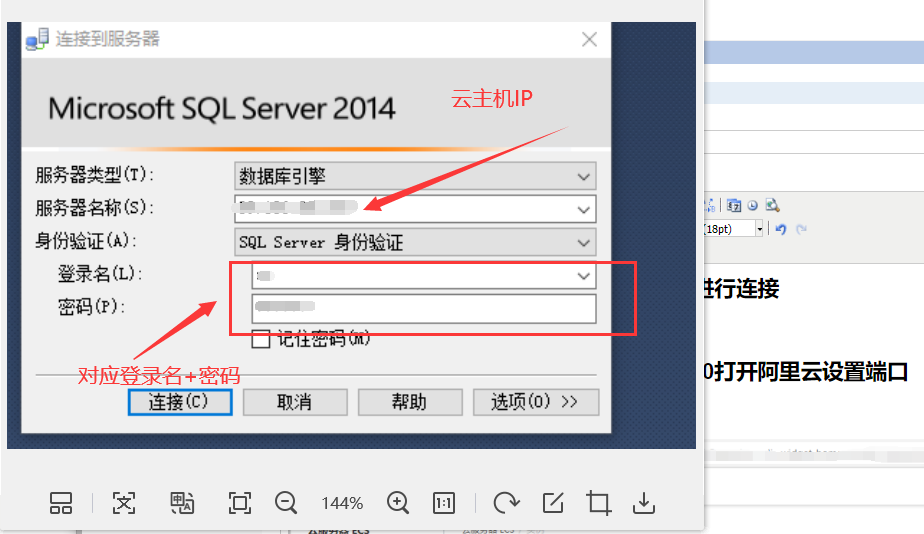This screenshot has width=924, height=534.
Task: Click the clock time icon in background editor toolbar
Action: (x=753, y=205)
